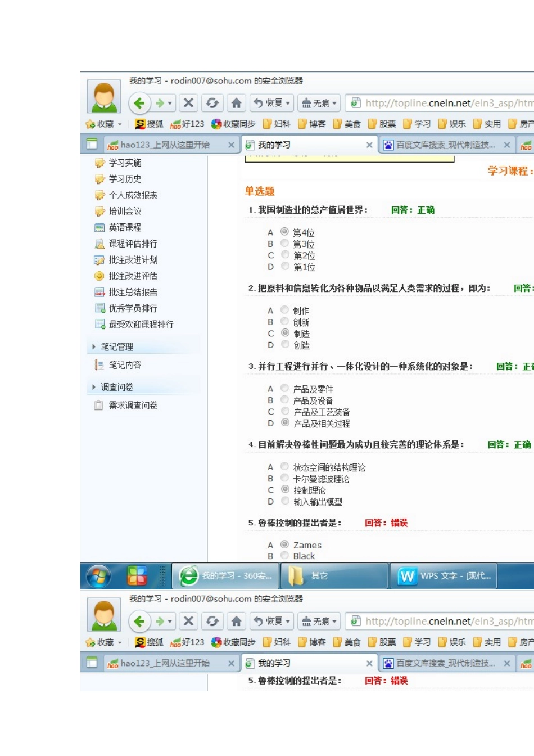
Task: Click the back arrow in the upper browser toolbar
Action: [139, 103]
